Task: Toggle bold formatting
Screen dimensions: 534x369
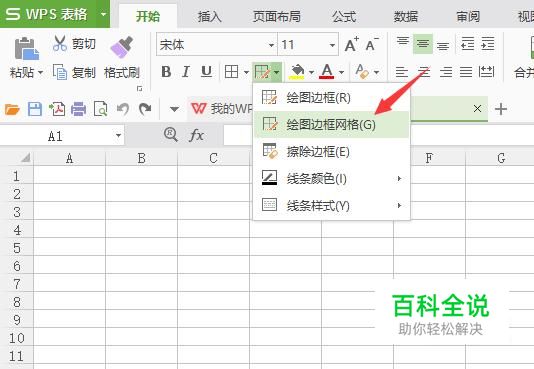Action: (x=166, y=72)
